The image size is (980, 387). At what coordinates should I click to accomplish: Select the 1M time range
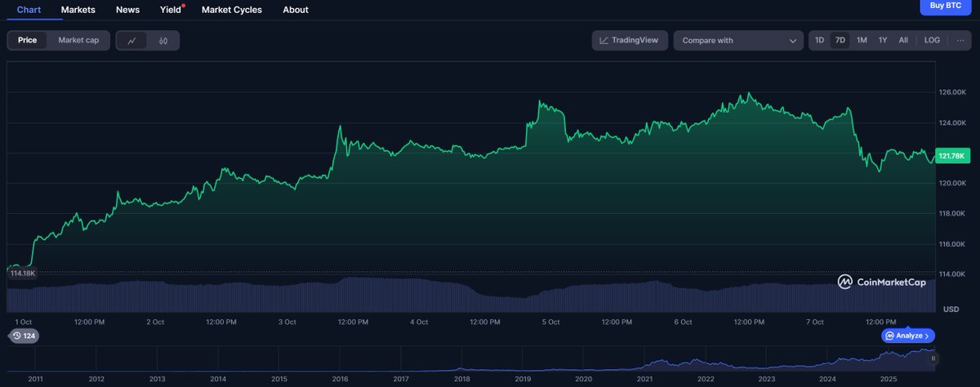pyautogui.click(x=862, y=40)
